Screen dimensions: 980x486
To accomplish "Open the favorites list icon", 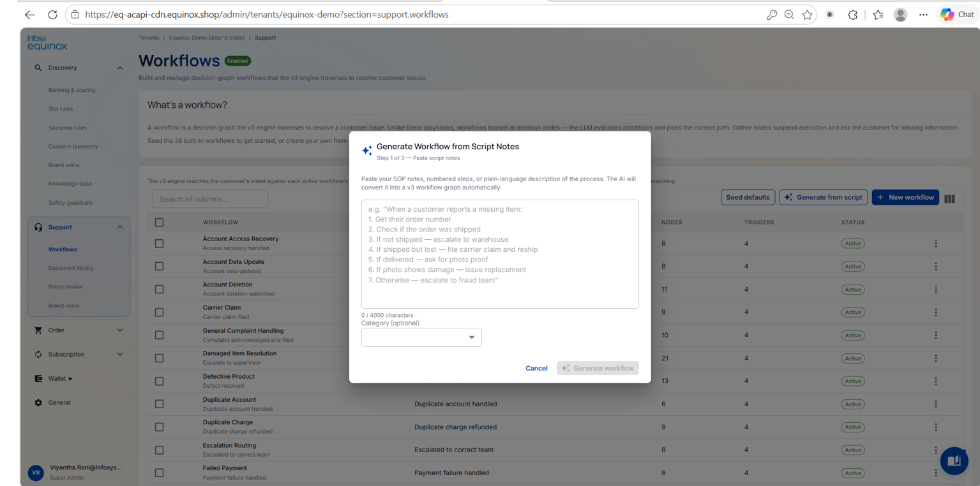I will [x=878, y=15].
